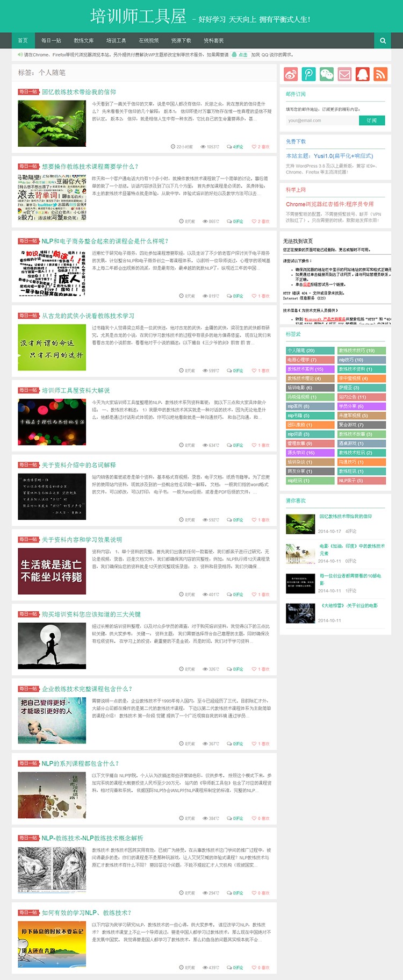Open the 资料套装 nav menu
The image size is (403, 980).
tap(214, 40)
